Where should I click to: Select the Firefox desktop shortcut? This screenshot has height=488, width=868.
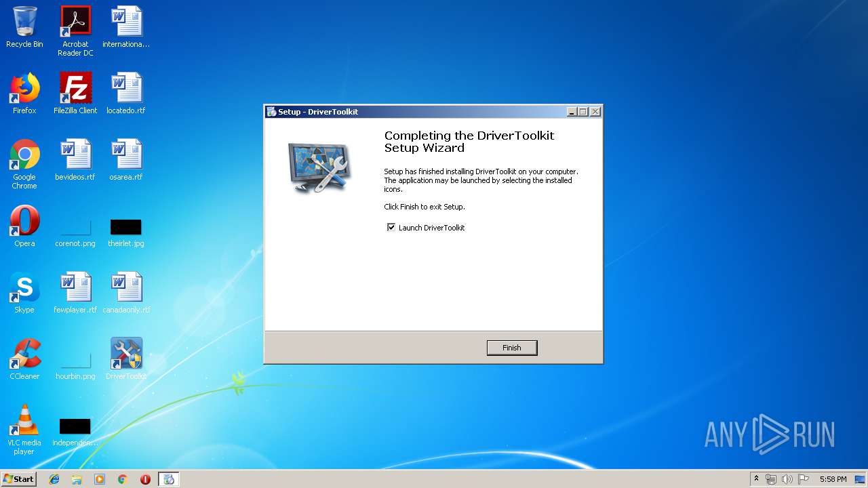(24, 94)
